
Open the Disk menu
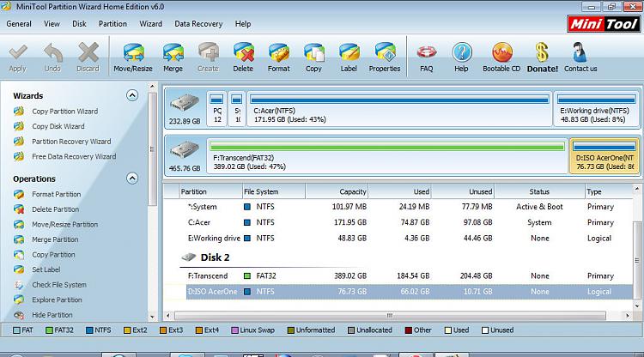click(x=79, y=24)
